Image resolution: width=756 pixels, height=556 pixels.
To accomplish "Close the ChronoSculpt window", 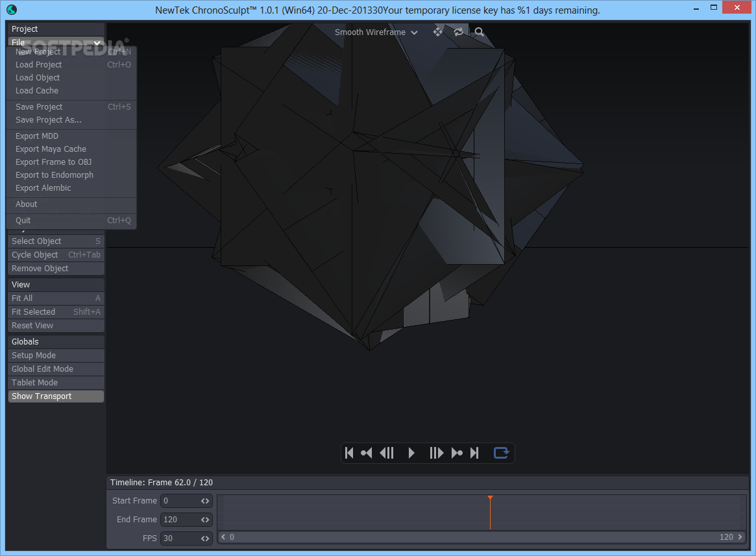I will pos(737,8).
